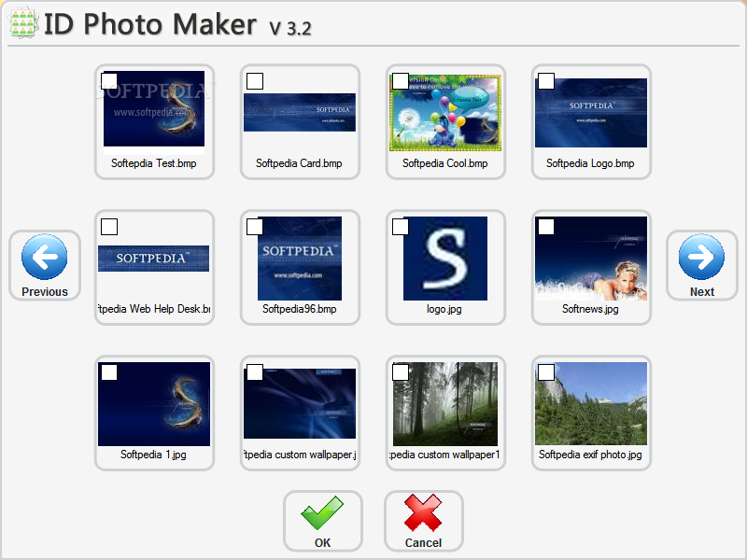Image resolution: width=747 pixels, height=560 pixels.
Task: Check the Softpedia Cool.bmp checkbox
Action: [401, 81]
